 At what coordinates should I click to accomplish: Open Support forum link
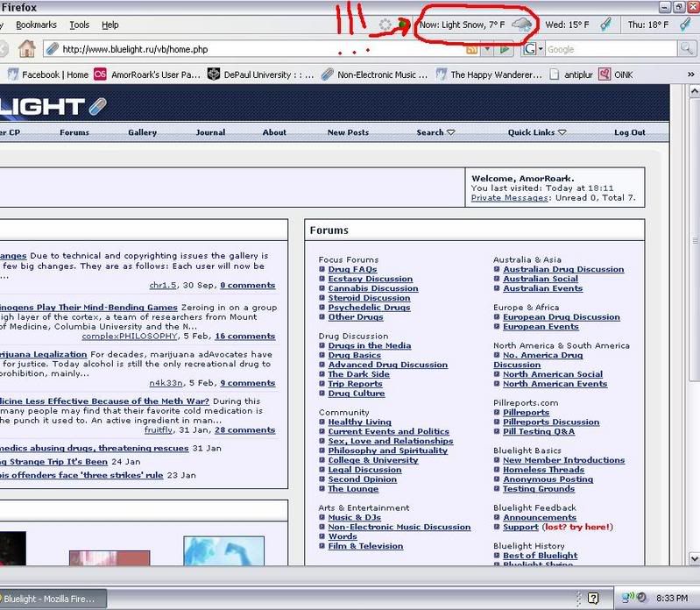(x=520, y=527)
